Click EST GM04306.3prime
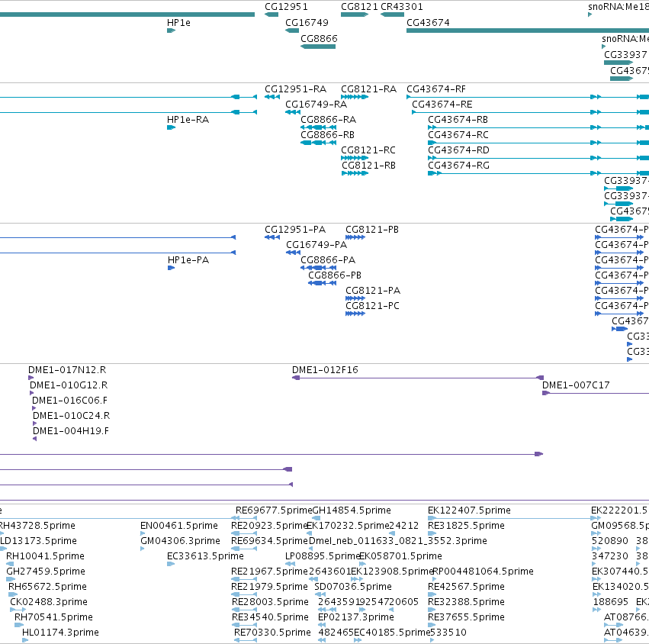Screen dimensions: 649x644 point(180,541)
